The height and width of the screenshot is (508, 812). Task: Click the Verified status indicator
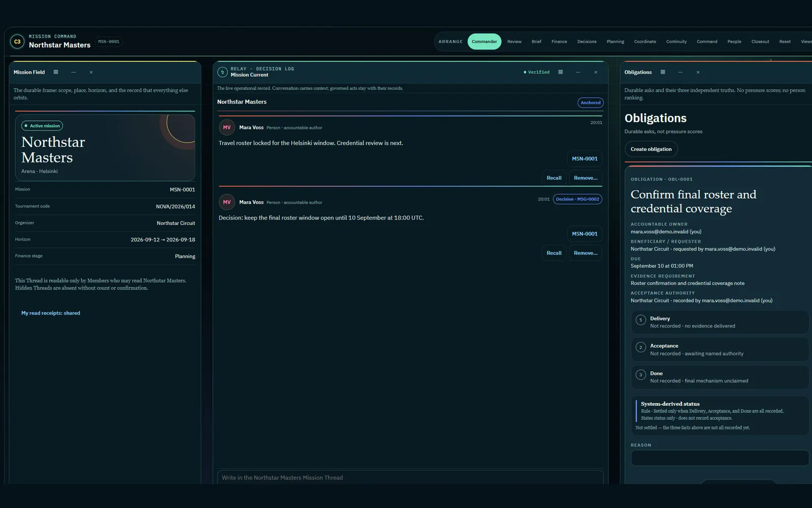click(x=536, y=72)
